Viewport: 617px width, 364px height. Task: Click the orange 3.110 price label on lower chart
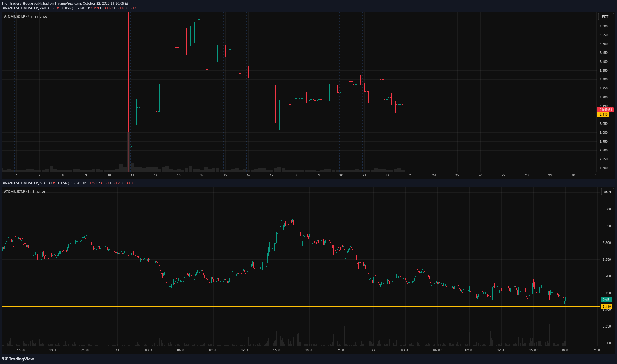(607, 307)
